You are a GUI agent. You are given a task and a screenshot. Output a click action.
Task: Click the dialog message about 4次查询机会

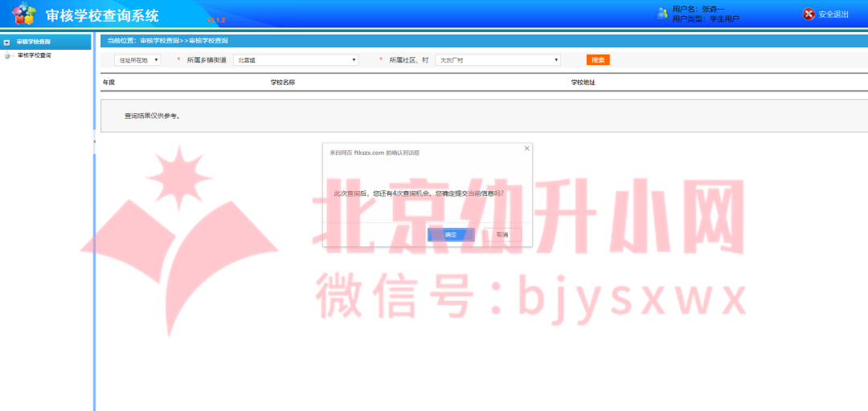click(x=419, y=193)
